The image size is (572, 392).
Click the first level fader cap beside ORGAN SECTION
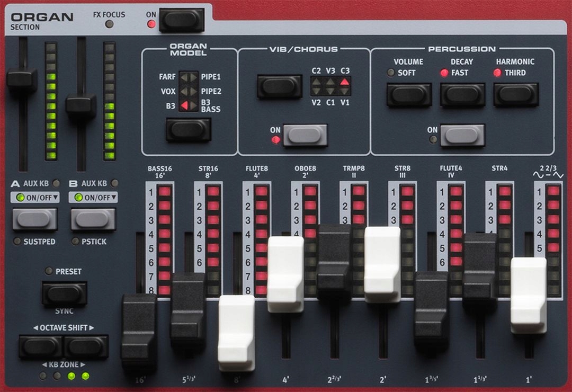pyautogui.click(x=22, y=79)
